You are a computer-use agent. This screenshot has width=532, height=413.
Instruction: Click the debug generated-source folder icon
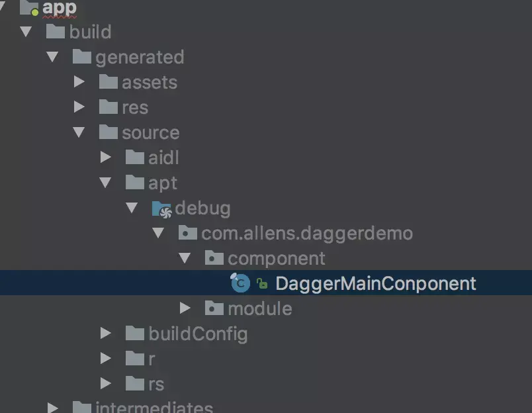[x=161, y=209]
